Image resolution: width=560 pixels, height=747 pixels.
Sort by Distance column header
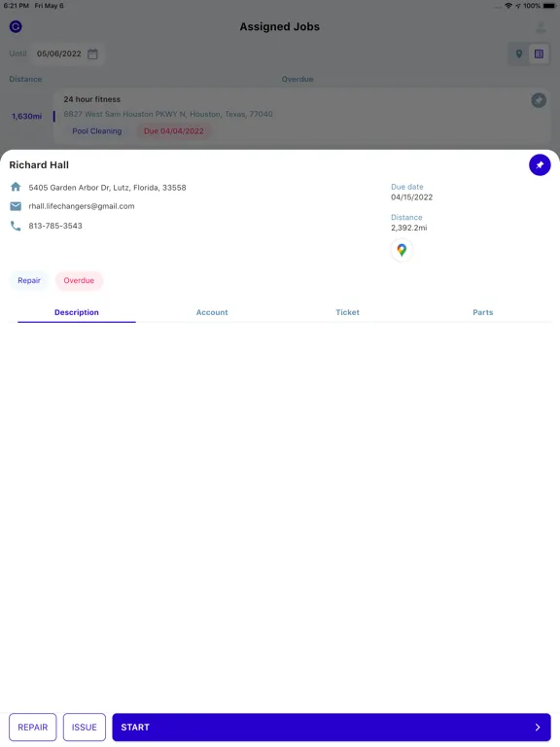(x=25, y=79)
